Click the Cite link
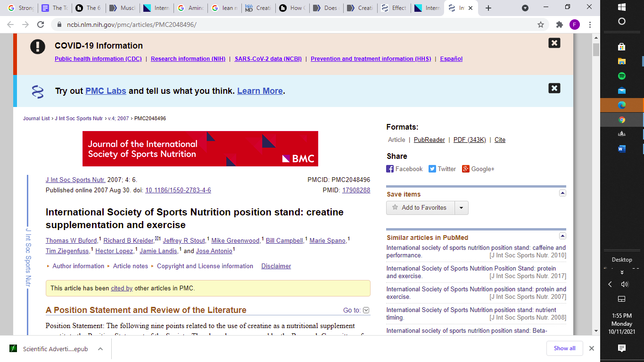The height and width of the screenshot is (362, 644). [x=500, y=140]
